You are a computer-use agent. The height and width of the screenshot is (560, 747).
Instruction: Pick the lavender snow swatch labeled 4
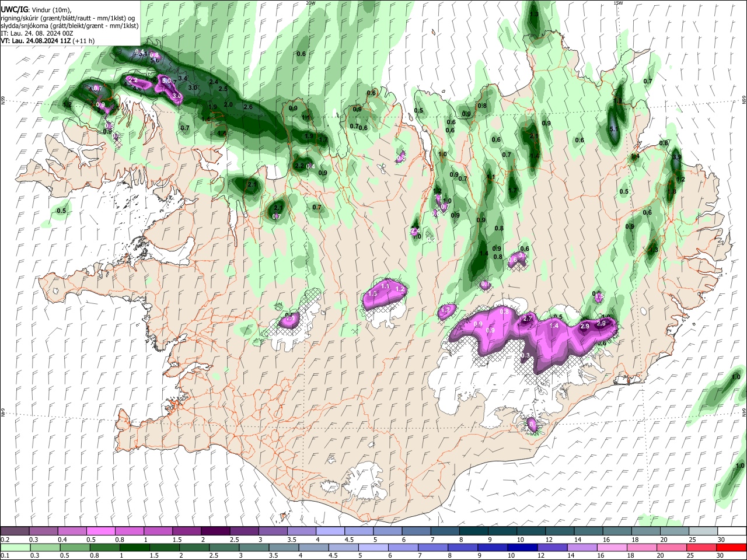(329, 531)
